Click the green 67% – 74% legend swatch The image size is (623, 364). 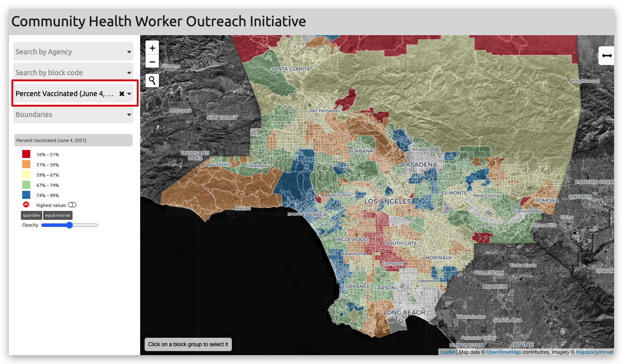pyautogui.click(x=26, y=185)
